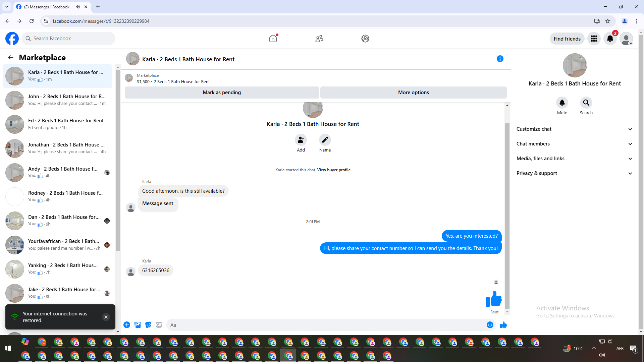644x362 pixels.
Task: Select the Karla conversation in list
Action: [58, 76]
